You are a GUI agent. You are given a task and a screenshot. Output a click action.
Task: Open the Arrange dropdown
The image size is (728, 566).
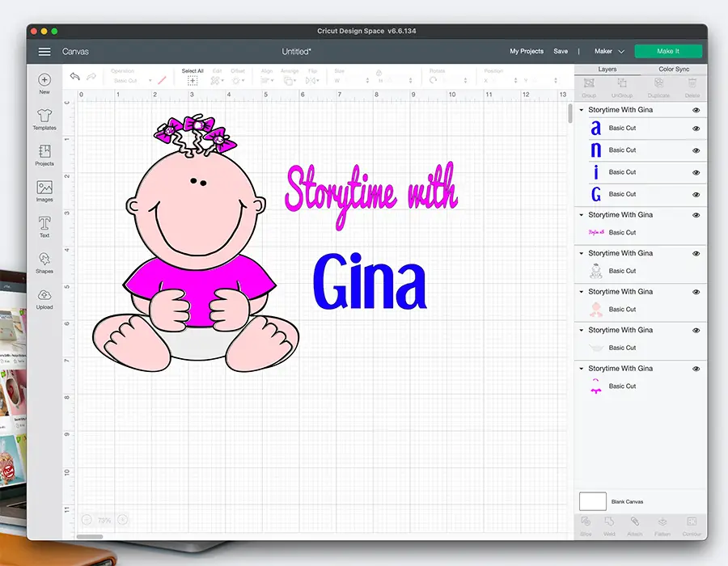pos(290,81)
